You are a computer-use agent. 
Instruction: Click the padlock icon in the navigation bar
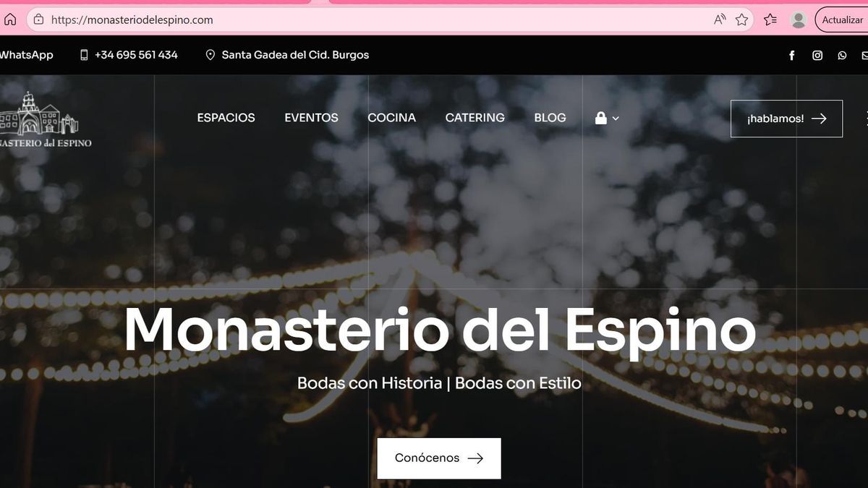pos(600,117)
